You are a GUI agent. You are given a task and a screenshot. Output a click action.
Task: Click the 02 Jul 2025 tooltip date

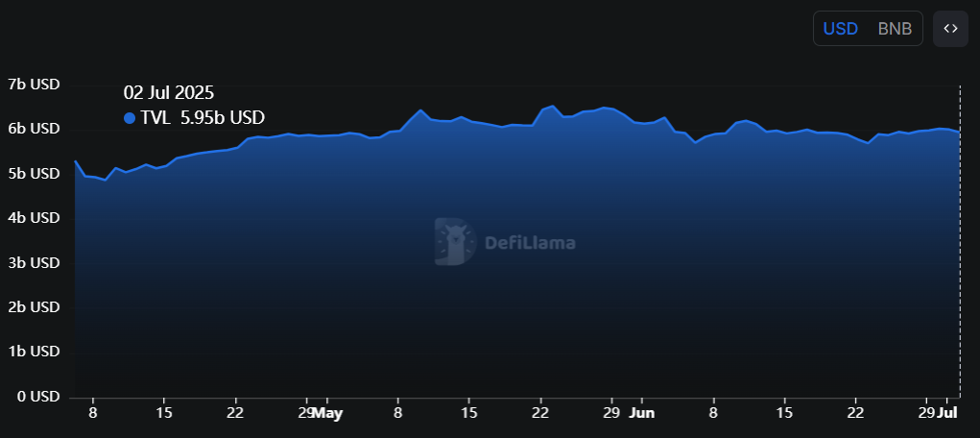(169, 93)
